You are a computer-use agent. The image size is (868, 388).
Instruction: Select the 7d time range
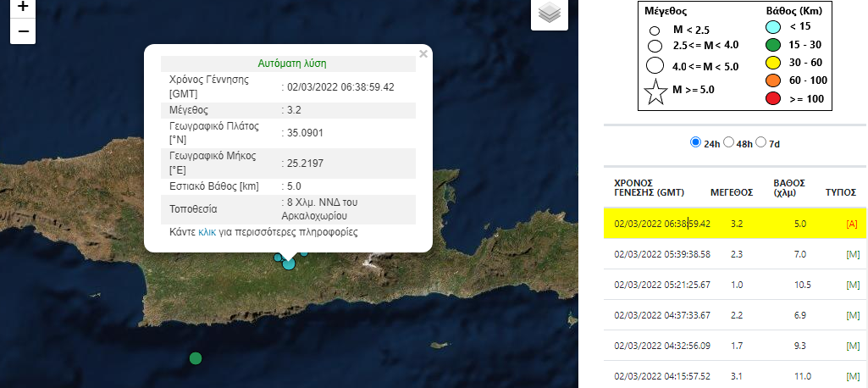click(760, 142)
